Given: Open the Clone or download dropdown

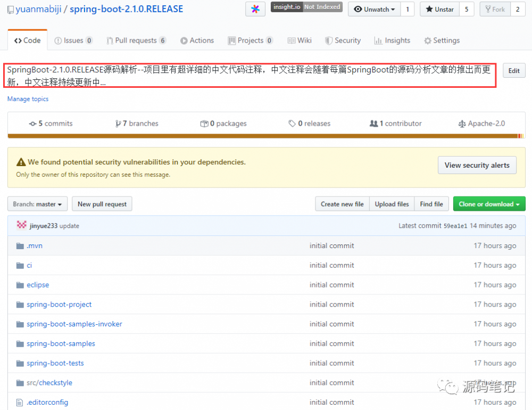Looking at the screenshot, I should coord(489,203).
